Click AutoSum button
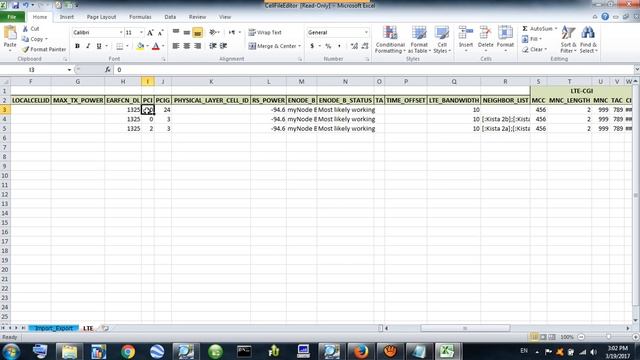The width and height of the screenshot is (640, 360). click(x=538, y=29)
